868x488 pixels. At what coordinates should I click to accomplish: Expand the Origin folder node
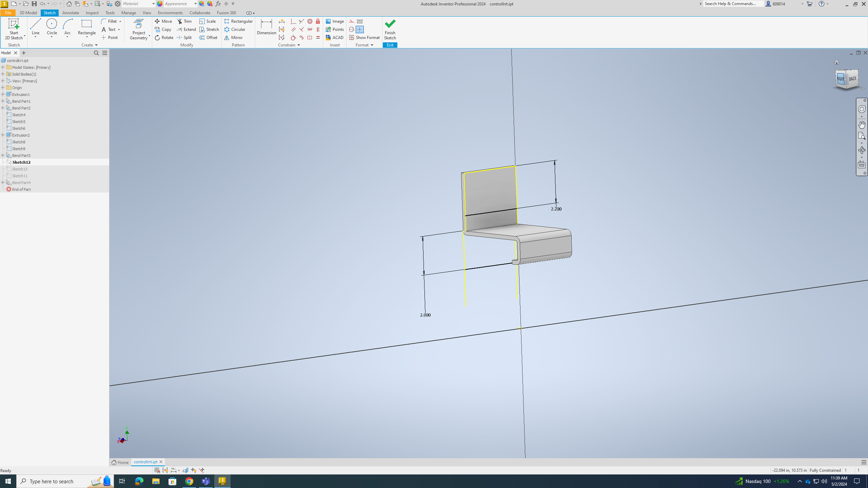(3, 88)
